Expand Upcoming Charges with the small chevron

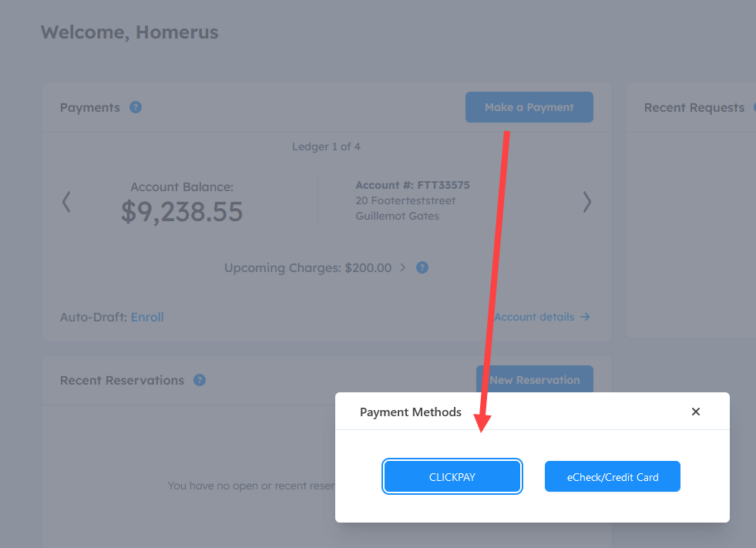[x=402, y=267]
